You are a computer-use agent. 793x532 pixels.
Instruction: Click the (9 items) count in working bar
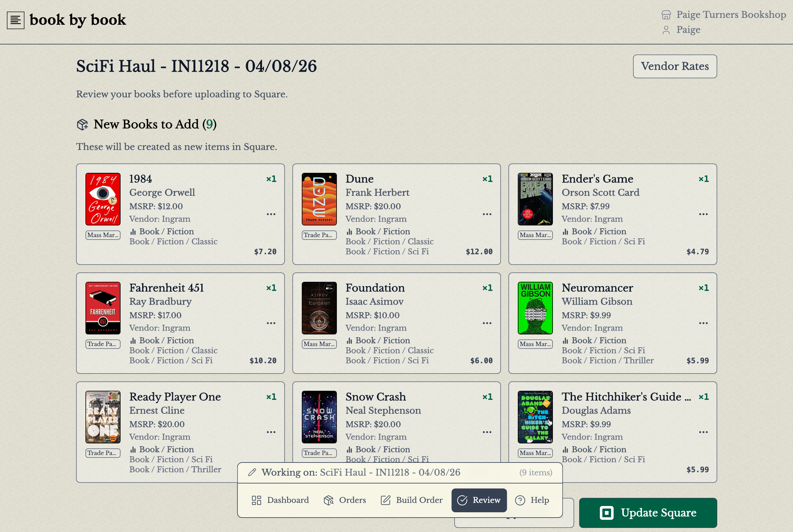pyautogui.click(x=536, y=473)
